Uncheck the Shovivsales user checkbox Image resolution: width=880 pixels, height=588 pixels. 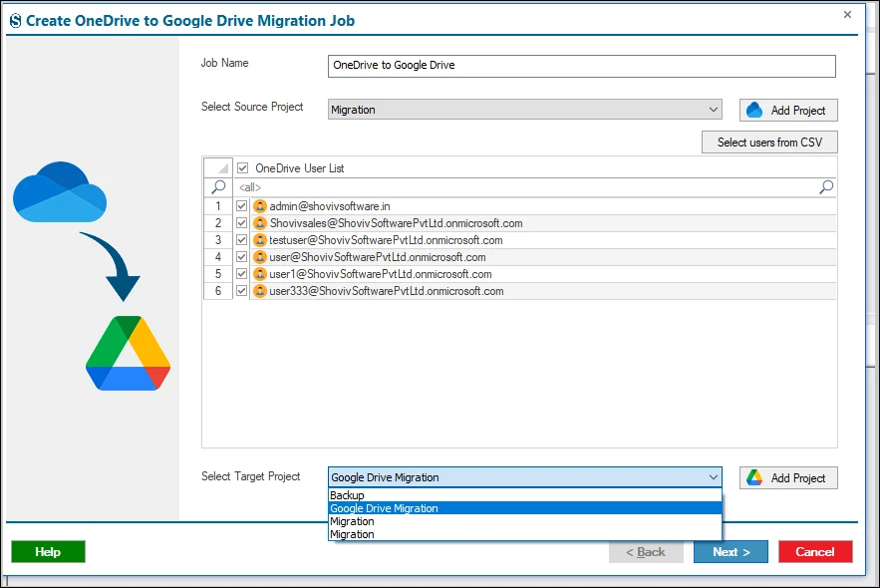(242, 223)
